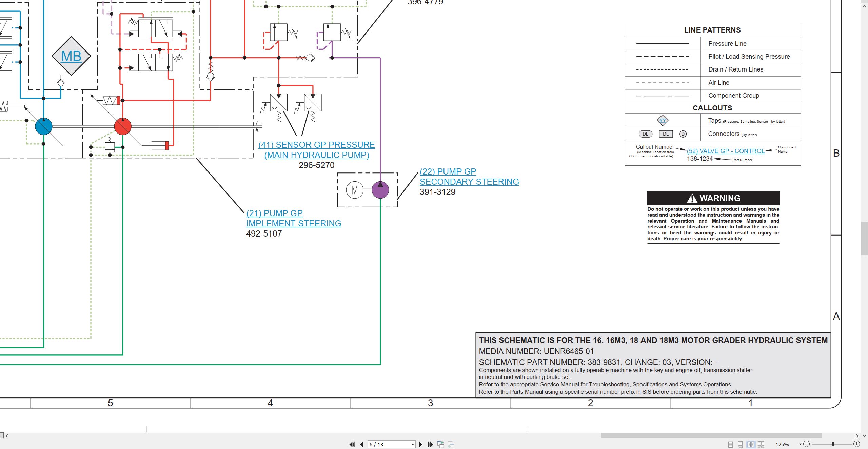The width and height of the screenshot is (868, 449).
Task: Click the YY taps diamond in legend
Action: point(663,120)
